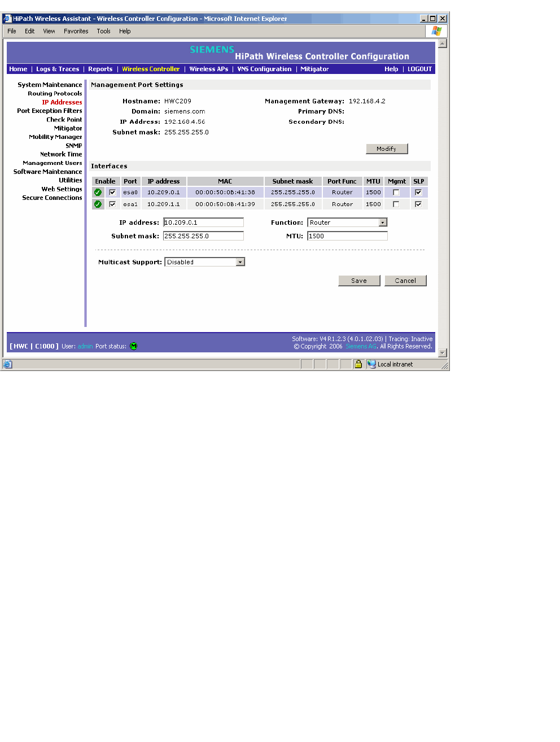Go to the Home tab

[18, 69]
